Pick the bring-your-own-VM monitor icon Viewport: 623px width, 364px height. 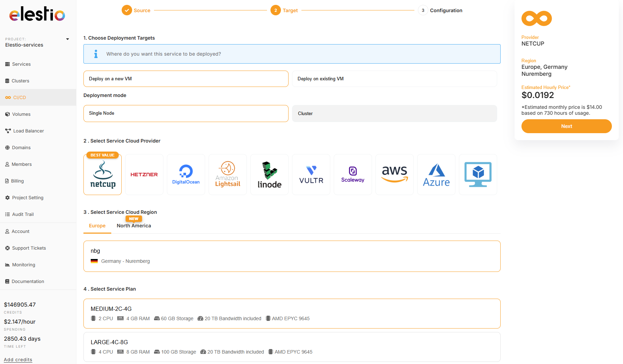[478, 175]
